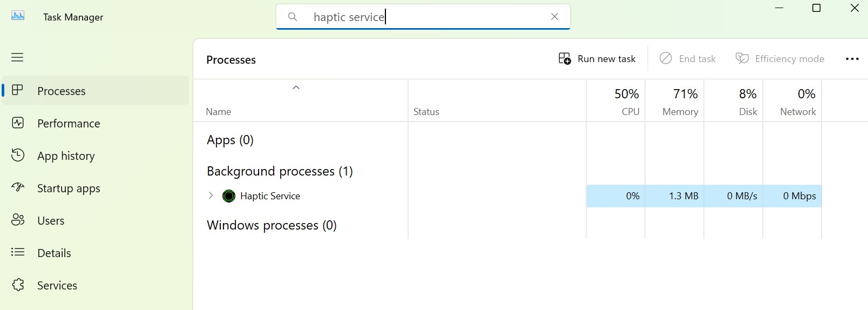Click the Details list icon
The width and height of the screenshot is (868, 310).
pos(18,252)
